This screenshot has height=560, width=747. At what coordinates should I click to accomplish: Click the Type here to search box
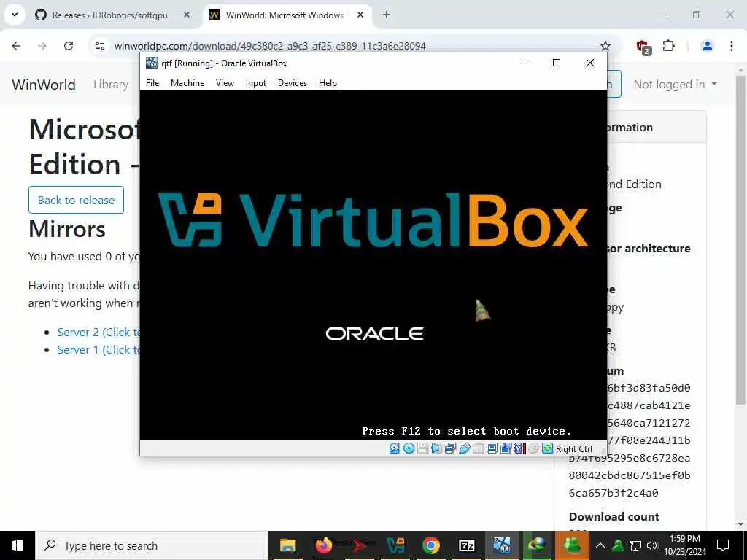[152, 545]
